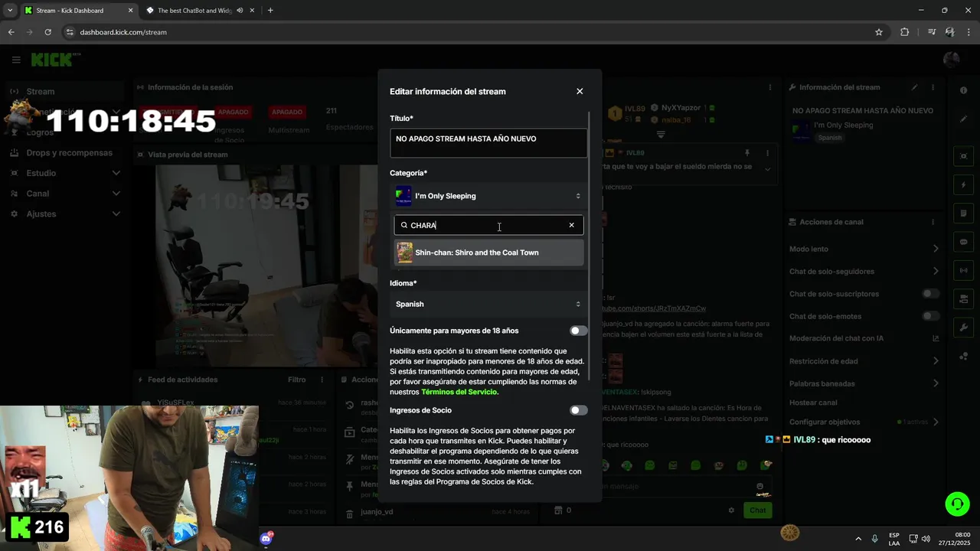Click Hostear canal

[812, 403]
